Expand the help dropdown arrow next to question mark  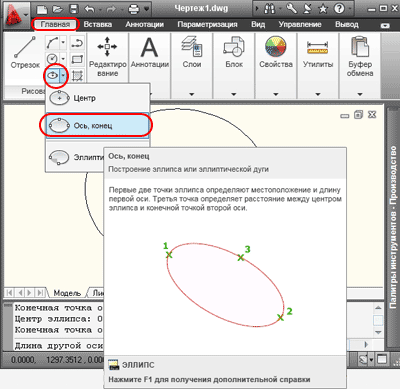click(x=350, y=9)
